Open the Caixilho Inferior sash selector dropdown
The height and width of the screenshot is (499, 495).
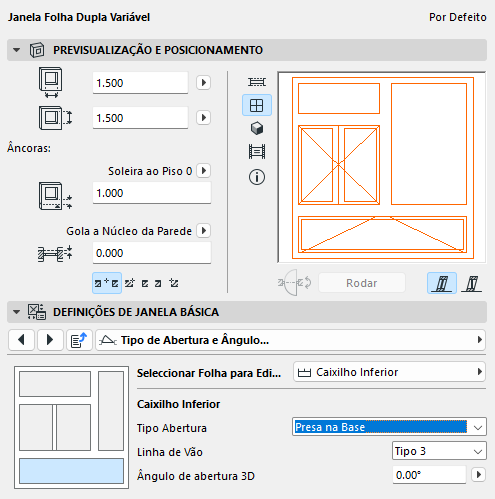tap(389, 372)
